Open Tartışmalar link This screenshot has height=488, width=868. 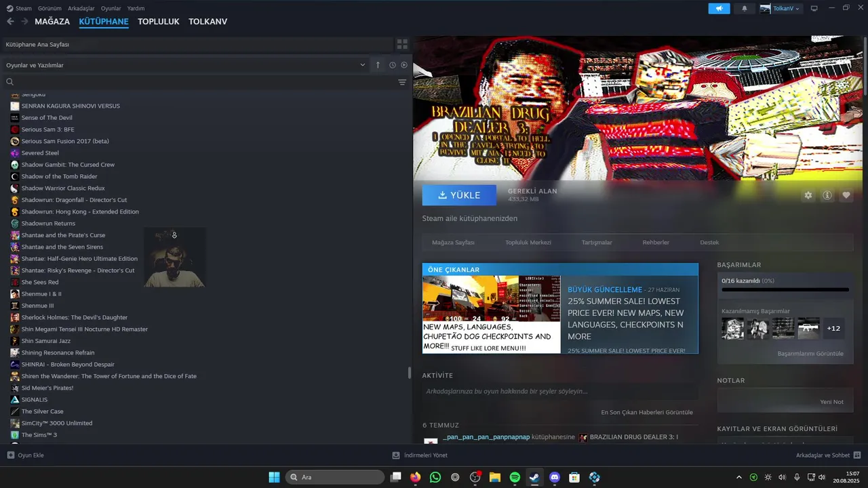click(597, 243)
